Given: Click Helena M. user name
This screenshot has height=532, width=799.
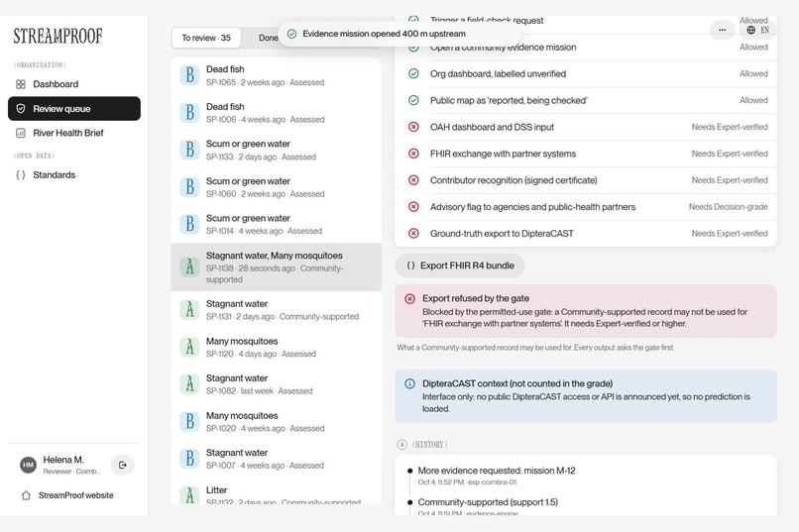Looking at the screenshot, I should click(63, 460).
